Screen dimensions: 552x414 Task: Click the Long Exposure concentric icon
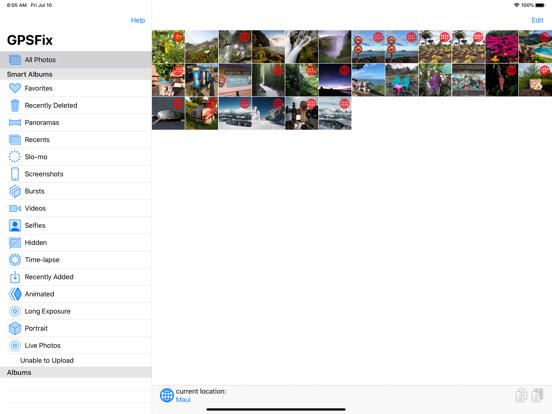click(15, 311)
